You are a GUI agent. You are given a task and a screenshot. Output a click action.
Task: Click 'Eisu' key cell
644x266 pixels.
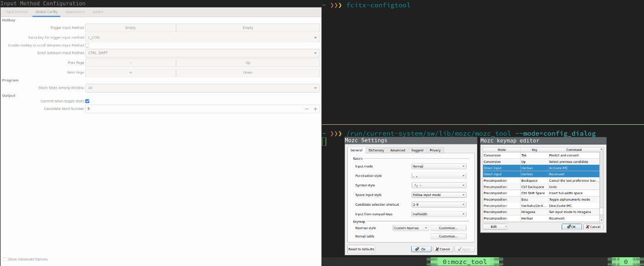[534, 200]
